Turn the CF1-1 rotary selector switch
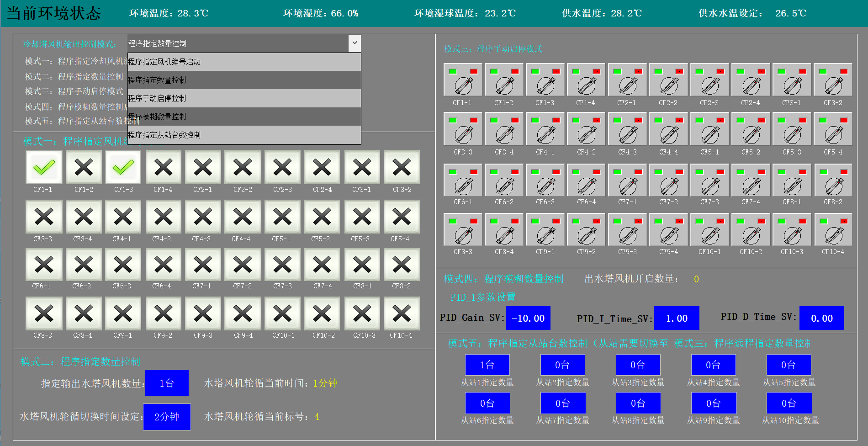 (463, 85)
